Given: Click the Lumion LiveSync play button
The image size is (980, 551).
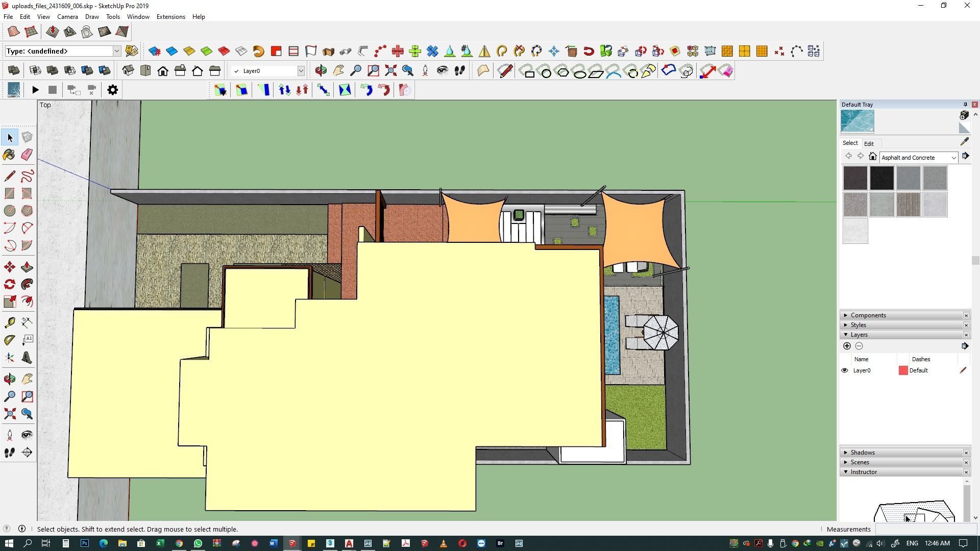Looking at the screenshot, I should 35,90.
